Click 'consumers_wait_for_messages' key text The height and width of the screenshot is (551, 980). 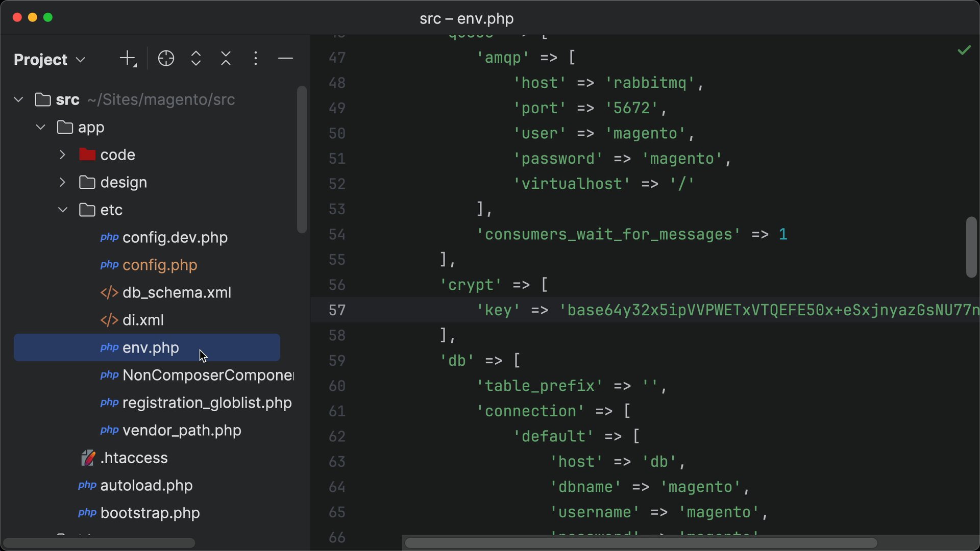click(x=608, y=234)
